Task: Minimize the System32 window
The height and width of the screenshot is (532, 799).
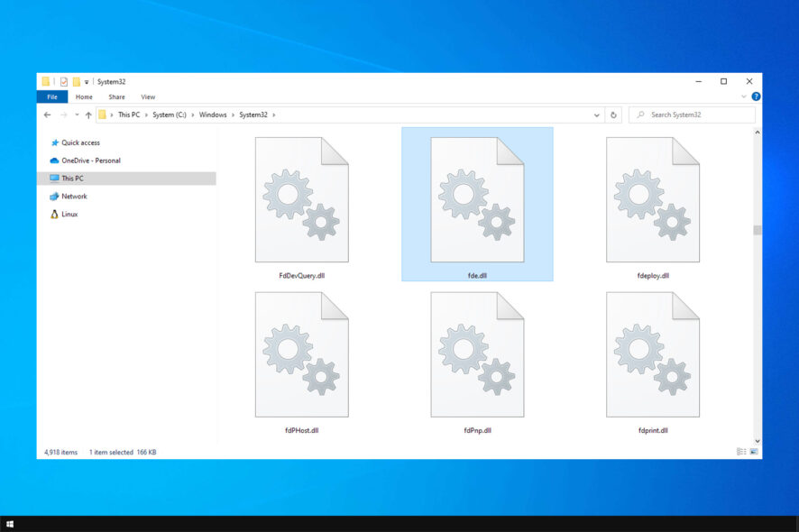Action: coord(699,81)
